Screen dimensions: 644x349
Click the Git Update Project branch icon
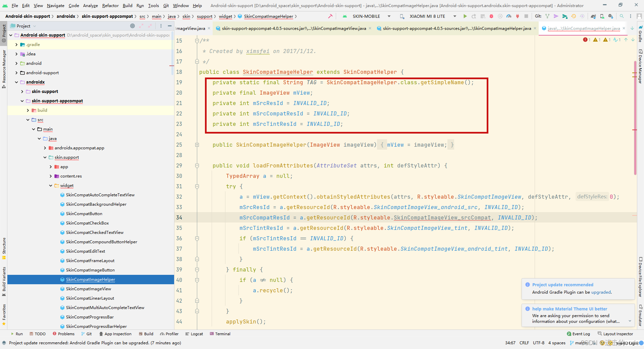click(547, 16)
